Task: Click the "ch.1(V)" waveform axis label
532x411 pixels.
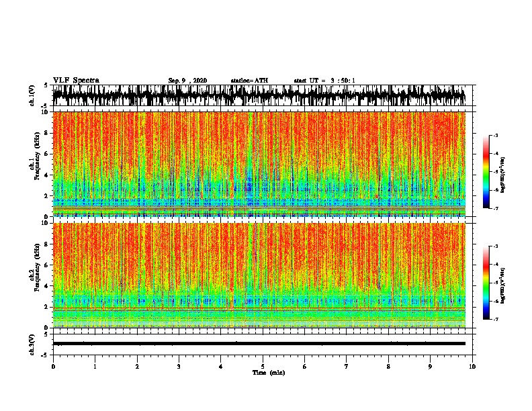Action: [32, 95]
